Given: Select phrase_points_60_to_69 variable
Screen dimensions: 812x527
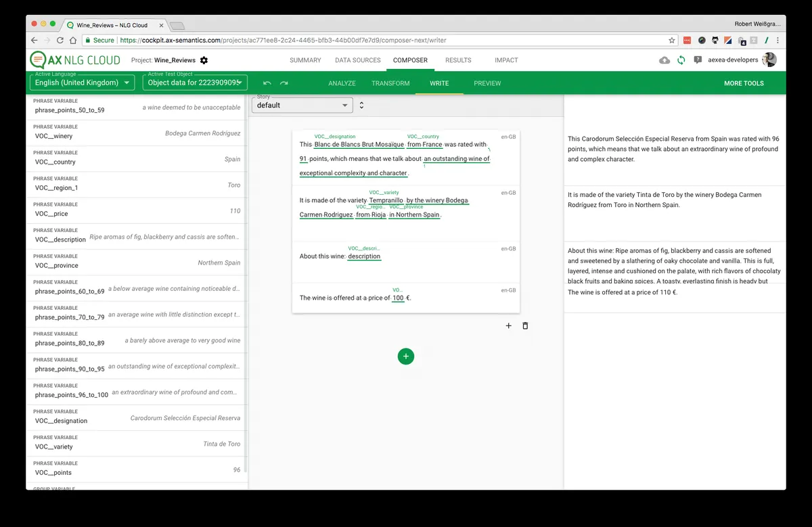Looking at the screenshot, I should pos(137,289).
